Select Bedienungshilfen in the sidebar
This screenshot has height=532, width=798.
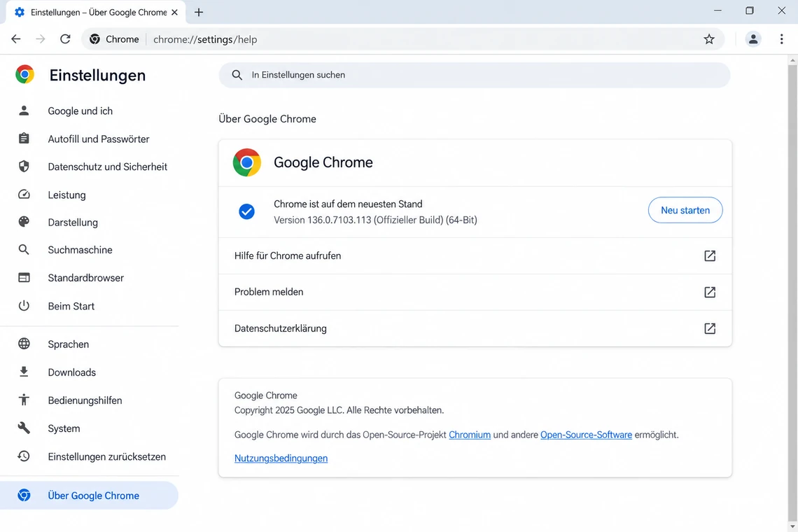coord(89,400)
